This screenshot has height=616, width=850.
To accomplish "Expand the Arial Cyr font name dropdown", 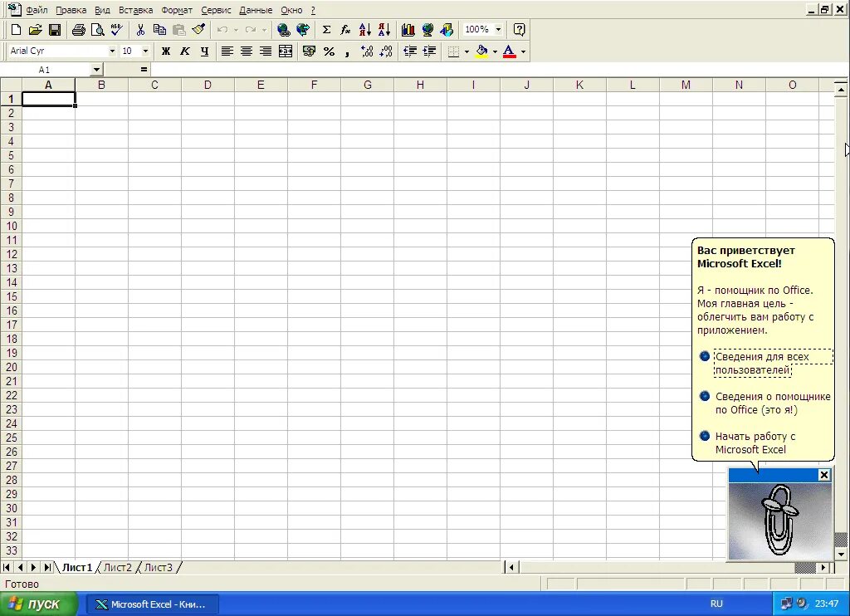I will pos(112,51).
